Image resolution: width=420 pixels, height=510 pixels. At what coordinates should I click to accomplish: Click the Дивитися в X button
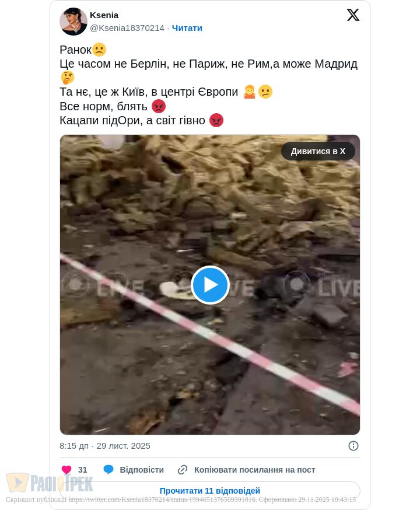318,151
